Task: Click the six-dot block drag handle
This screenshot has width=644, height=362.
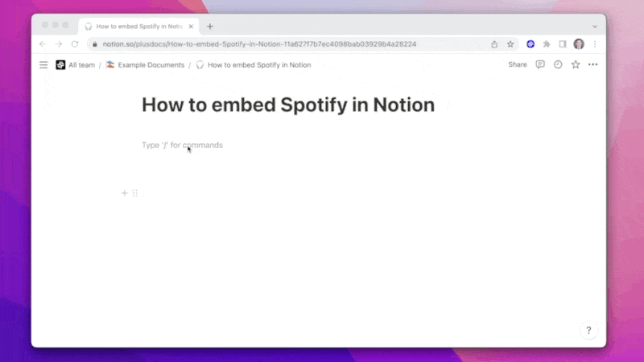Action: click(x=135, y=193)
